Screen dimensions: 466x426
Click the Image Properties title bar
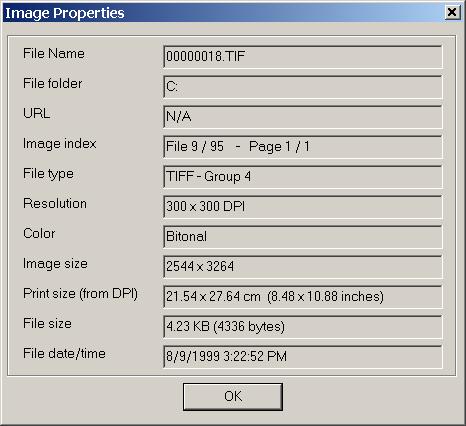(x=223, y=13)
